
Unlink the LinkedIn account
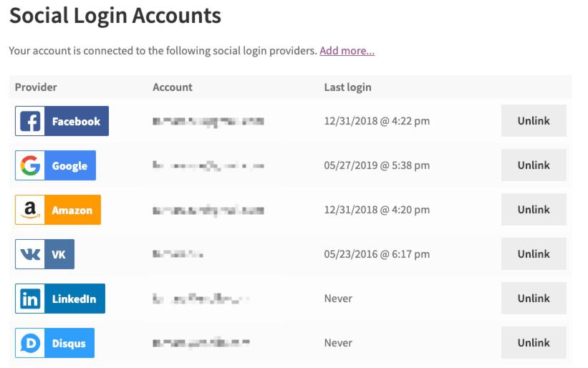(x=534, y=299)
